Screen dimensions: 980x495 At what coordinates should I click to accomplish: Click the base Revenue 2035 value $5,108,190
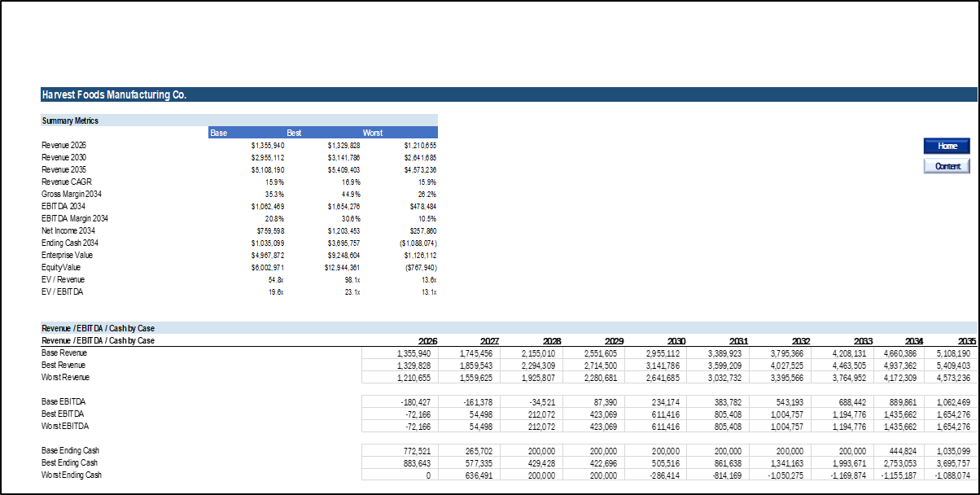267,169
